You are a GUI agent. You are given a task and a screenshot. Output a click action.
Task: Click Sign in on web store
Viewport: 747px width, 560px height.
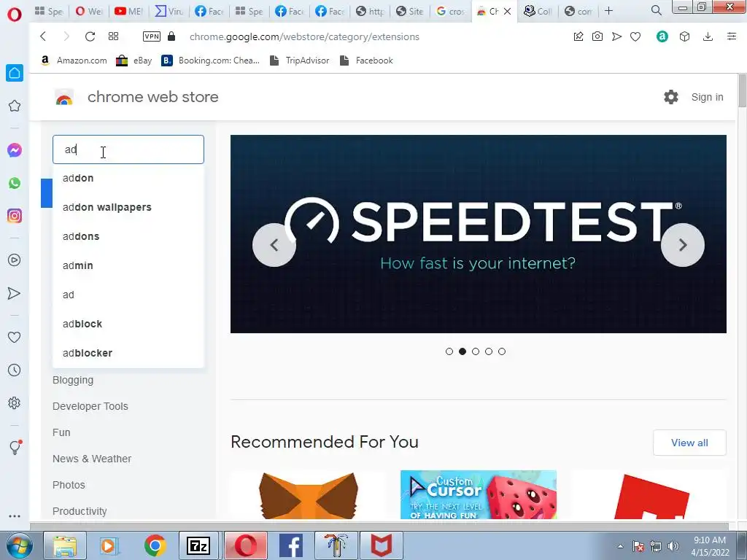pyautogui.click(x=707, y=97)
